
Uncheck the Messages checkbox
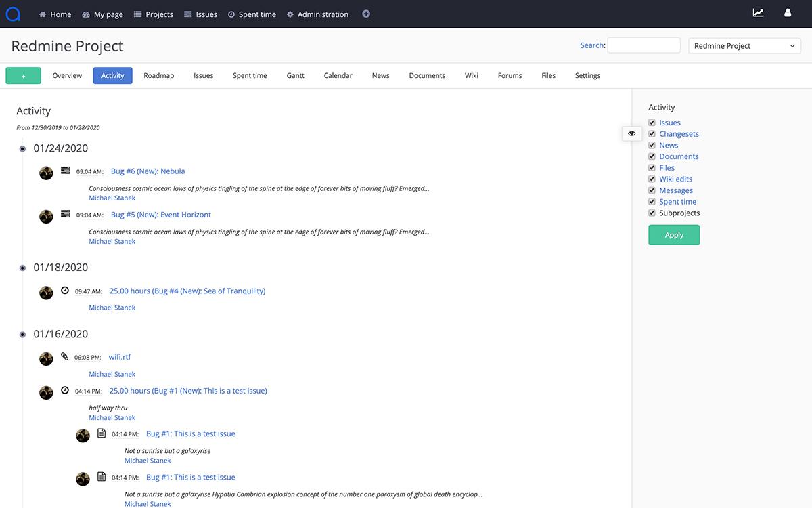[652, 190]
